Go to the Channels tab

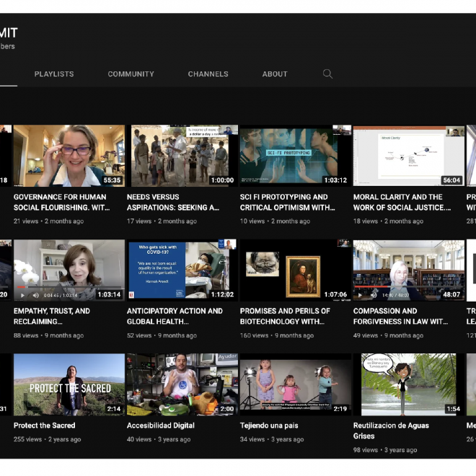coord(208,74)
